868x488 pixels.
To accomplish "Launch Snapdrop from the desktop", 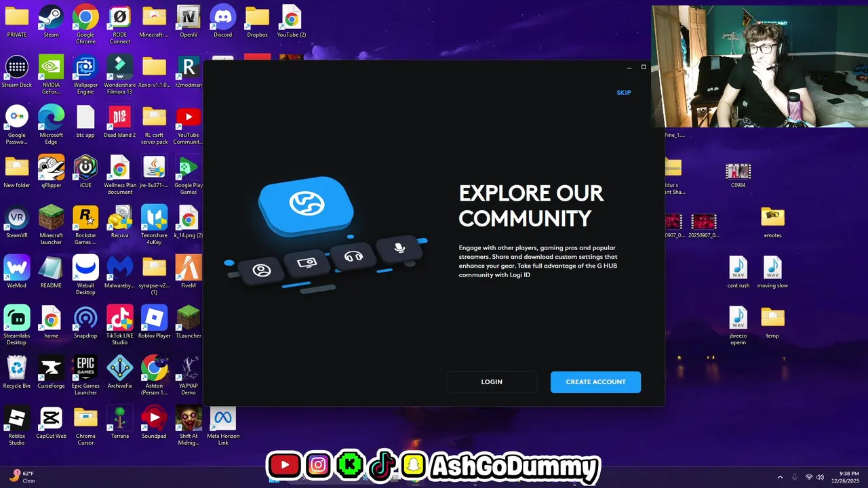I will 85,322.
